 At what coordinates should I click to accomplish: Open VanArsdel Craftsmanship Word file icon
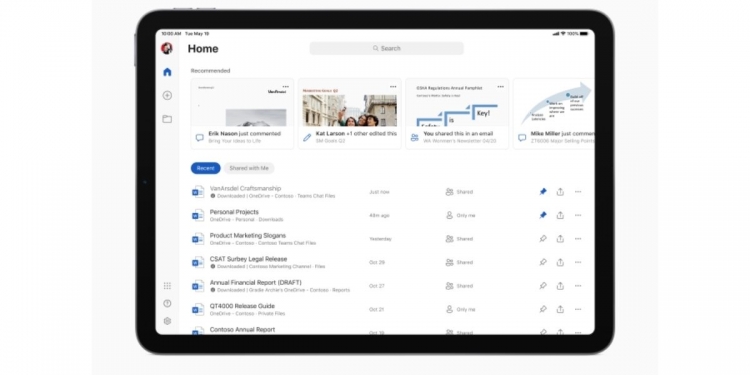click(x=198, y=192)
